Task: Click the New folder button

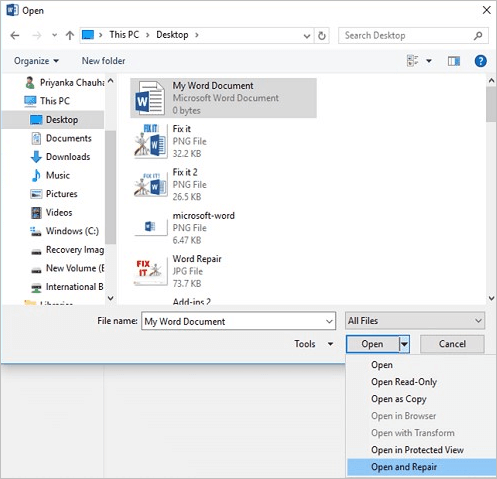Action: click(x=103, y=61)
